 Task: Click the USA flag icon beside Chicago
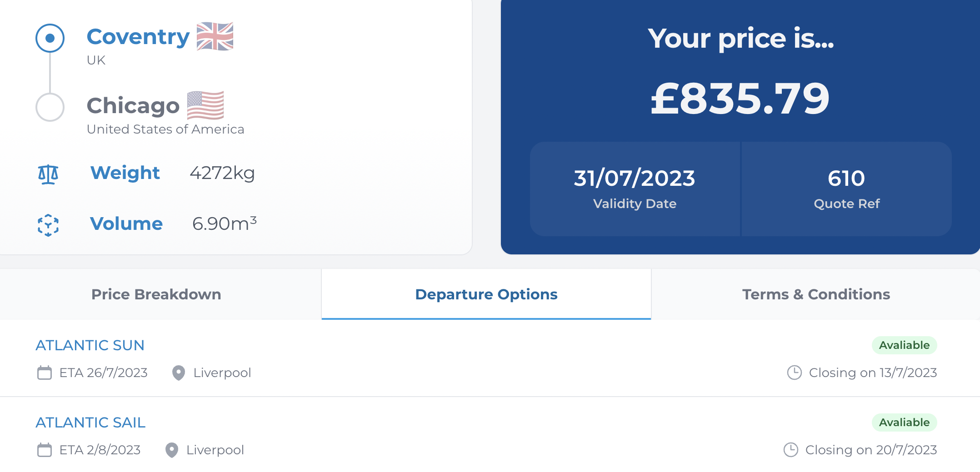click(x=205, y=105)
